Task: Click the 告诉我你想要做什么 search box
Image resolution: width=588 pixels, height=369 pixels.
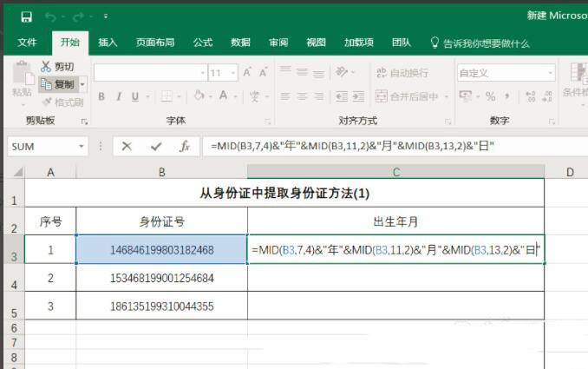Action: [x=480, y=43]
